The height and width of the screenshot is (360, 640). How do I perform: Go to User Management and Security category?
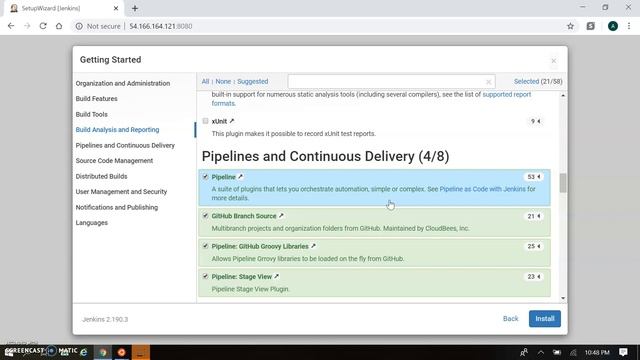coord(121,192)
